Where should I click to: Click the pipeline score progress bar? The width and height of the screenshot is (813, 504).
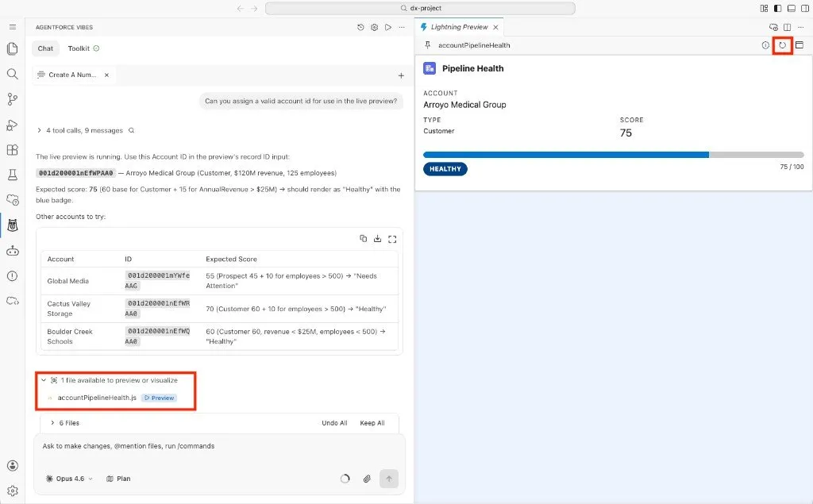[614, 155]
